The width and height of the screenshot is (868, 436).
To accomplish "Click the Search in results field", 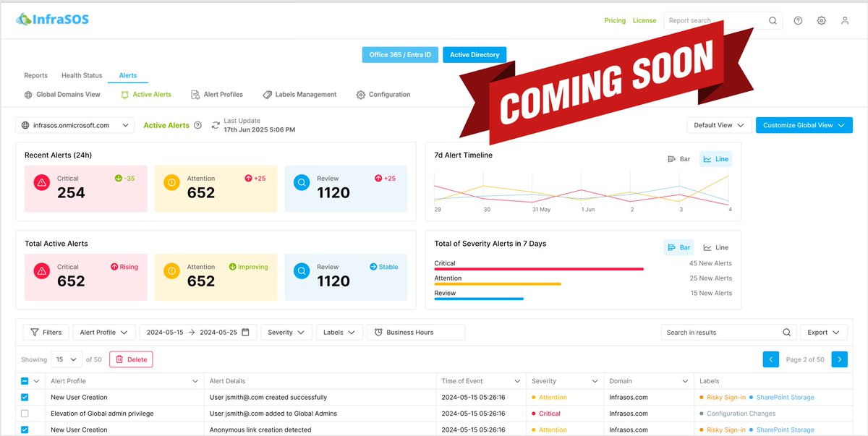I will point(728,333).
